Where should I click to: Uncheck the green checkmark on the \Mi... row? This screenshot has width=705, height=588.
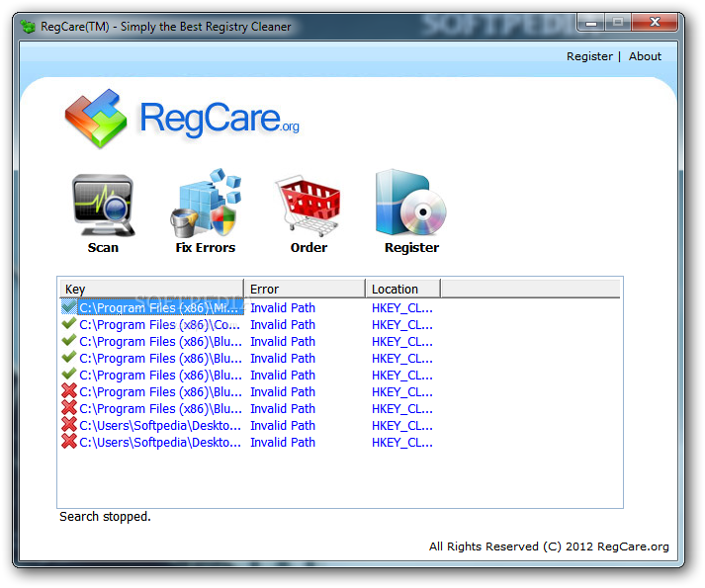tap(69, 307)
